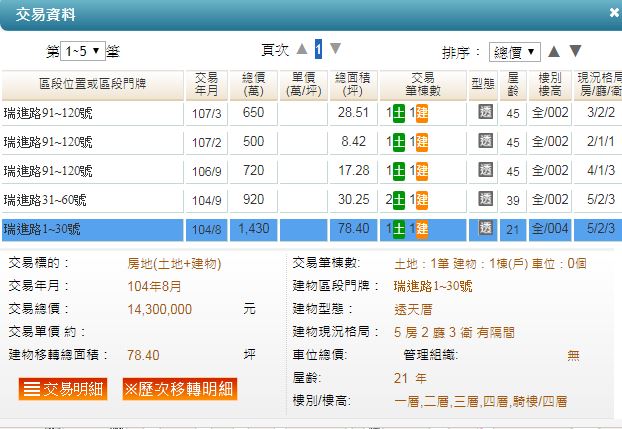Click green 土 icon in 107/3 row
Viewport: 622px width, 429px height.
(399, 113)
